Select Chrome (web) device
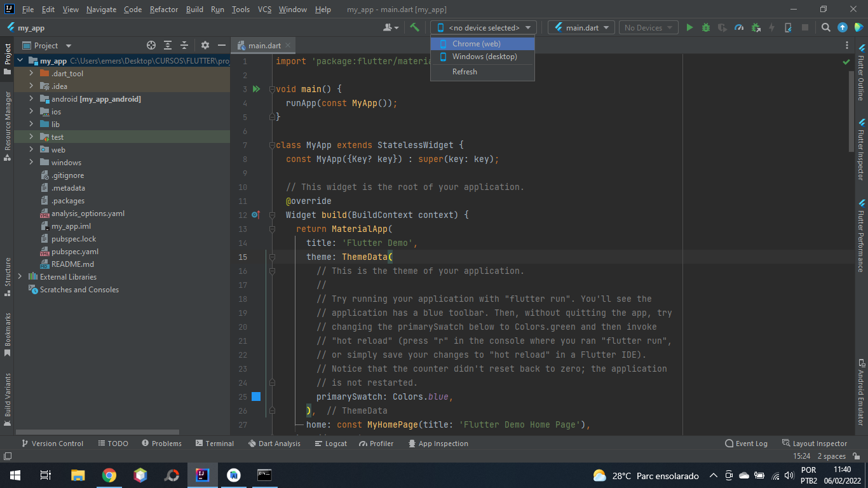This screenshot has width=868, height=488. click(482, 44)
